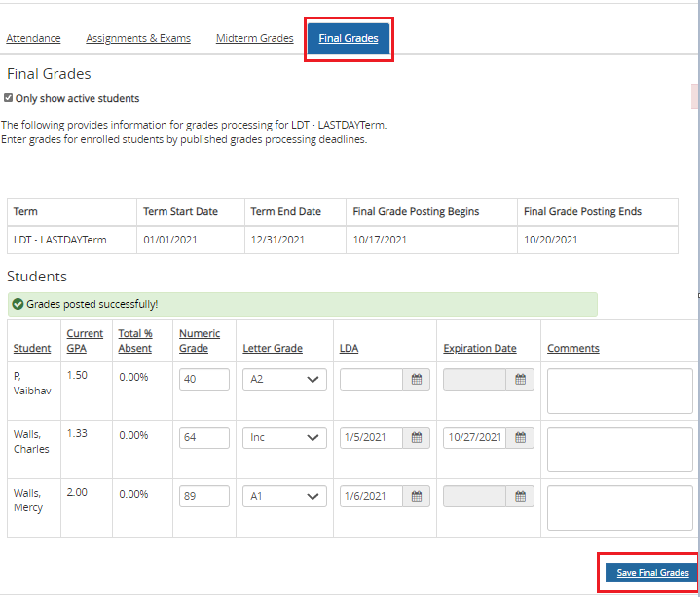The width and height of the screenshot is (700, 597).
Task: Expand Letter Grade dropdown showing A2
Action: [284, 380]
